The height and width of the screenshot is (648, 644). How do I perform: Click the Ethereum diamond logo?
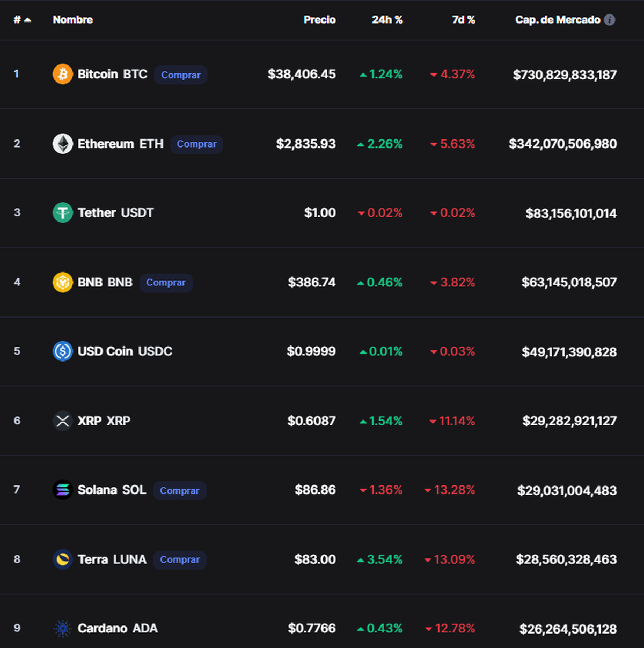[x=63, y=144]
